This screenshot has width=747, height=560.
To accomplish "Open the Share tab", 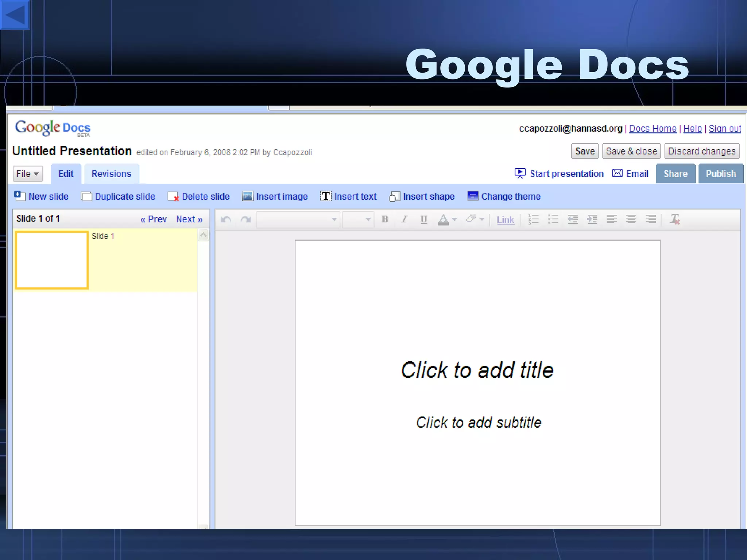I will pos(676,174).
